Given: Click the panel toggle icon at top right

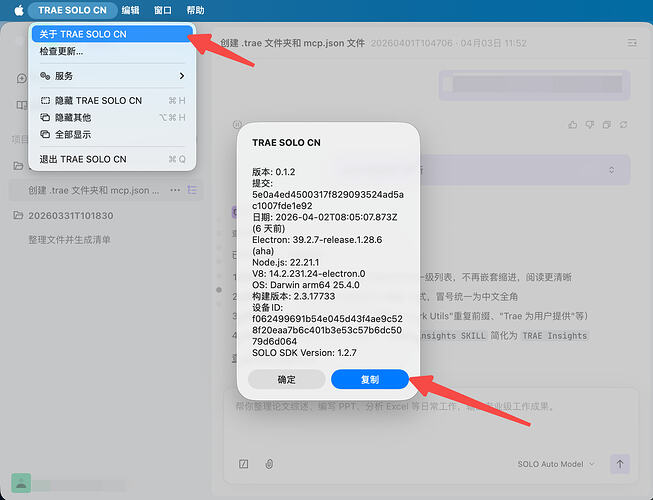Looking at the screenshot, I should 632,43.
